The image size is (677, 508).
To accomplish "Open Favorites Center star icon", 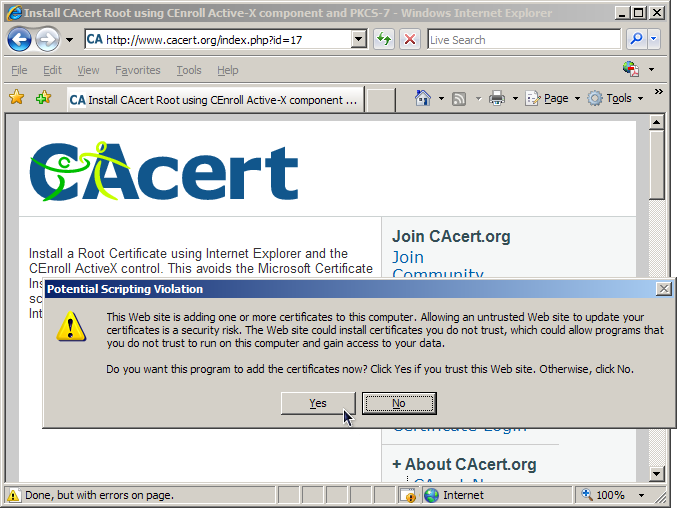I will pyautogui.click(x=16, y=98).
